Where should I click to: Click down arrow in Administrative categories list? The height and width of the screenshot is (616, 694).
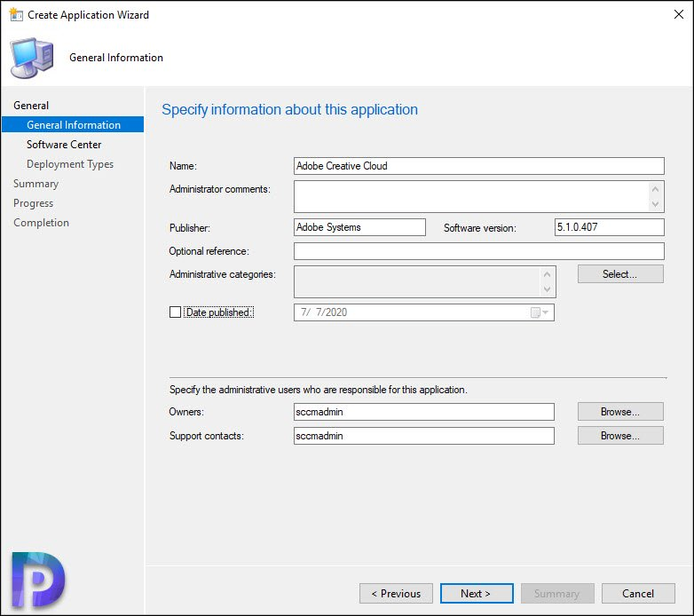[547, 289]
